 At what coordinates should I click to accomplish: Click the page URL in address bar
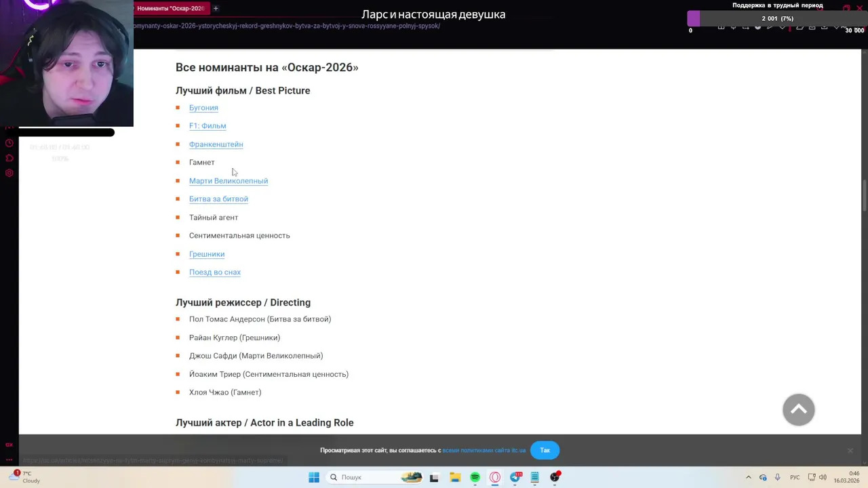pos(287,26)
